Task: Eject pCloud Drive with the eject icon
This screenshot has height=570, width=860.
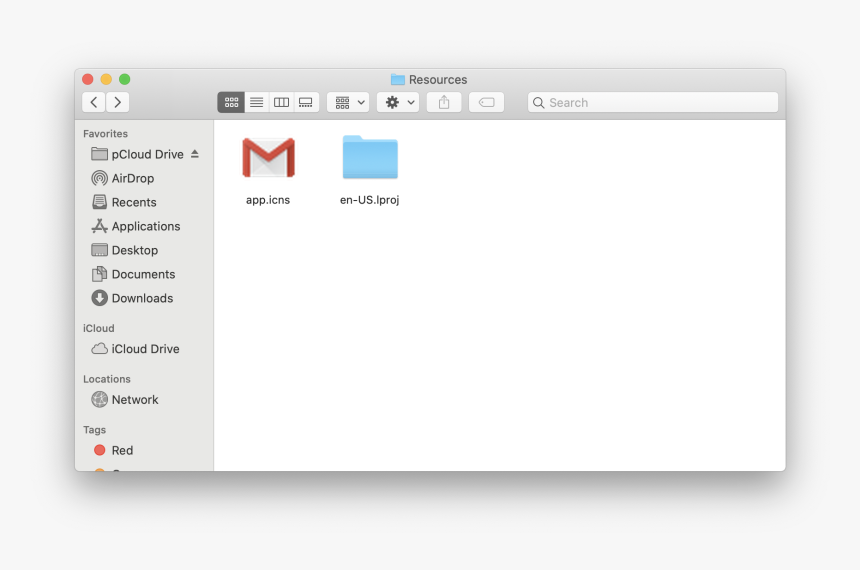Action: [195, 154]
